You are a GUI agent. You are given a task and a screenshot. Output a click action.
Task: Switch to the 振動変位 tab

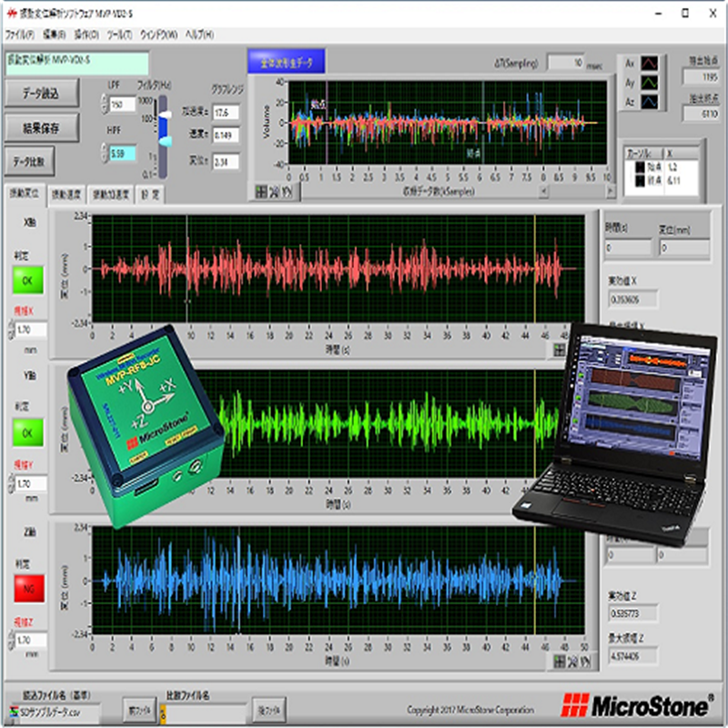point(25,193)
